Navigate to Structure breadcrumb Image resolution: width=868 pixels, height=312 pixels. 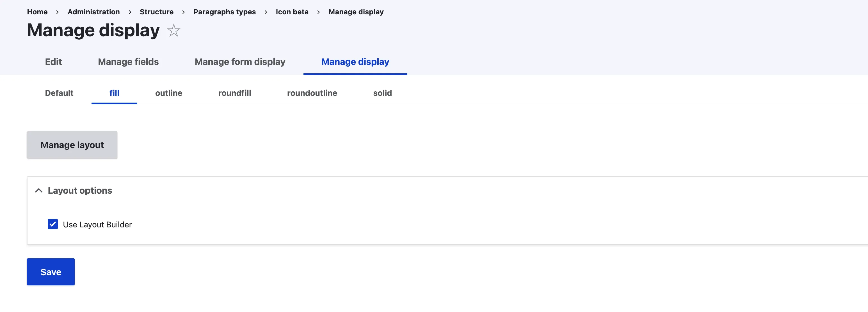click(156, 12)
